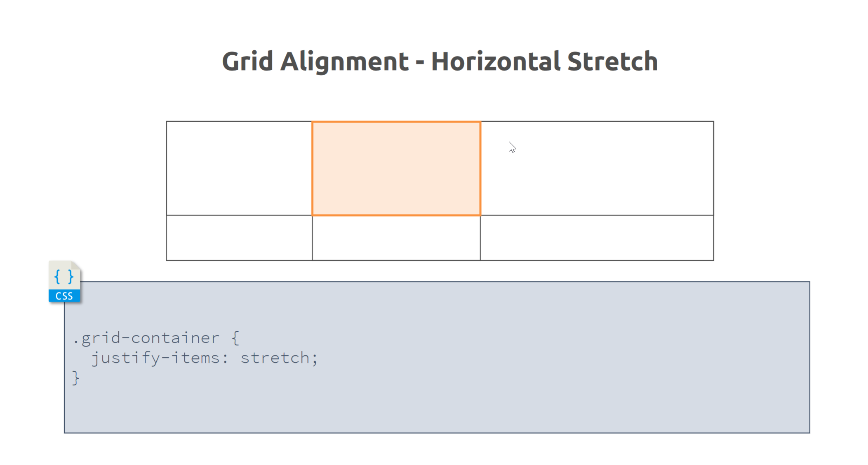Click "Horizontal" in the slide title

coord(496,61)
